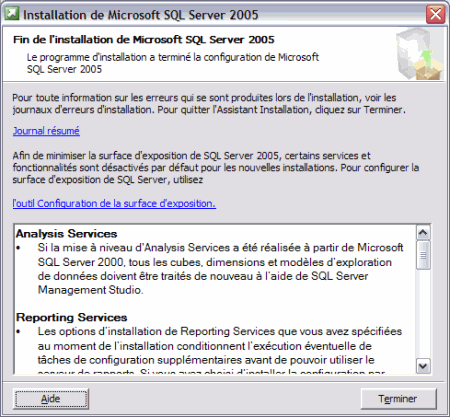Click the Reporting Services heading
This screenshot has height=417, width=450.
pos(71,317)
